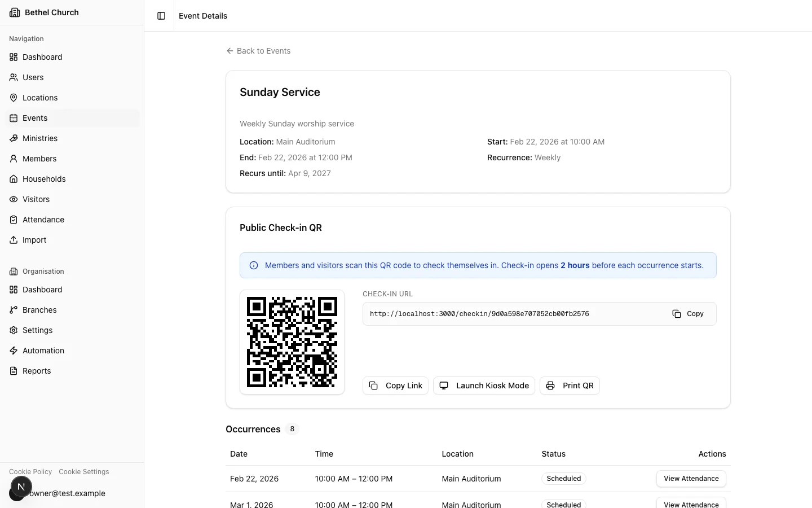View Attendance for Feb 22, 2026
This screenshot has width=812, height=508.
(691, 479)
